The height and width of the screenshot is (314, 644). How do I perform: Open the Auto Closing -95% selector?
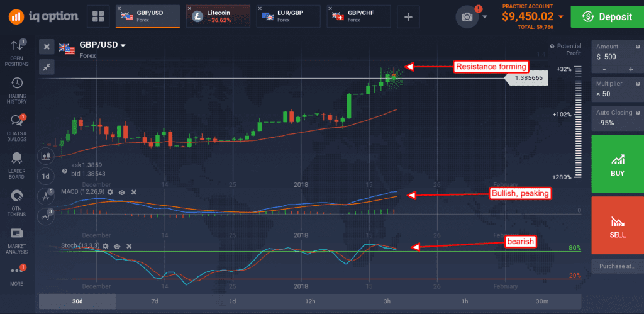pyautogui.click(x=618, y=118)
